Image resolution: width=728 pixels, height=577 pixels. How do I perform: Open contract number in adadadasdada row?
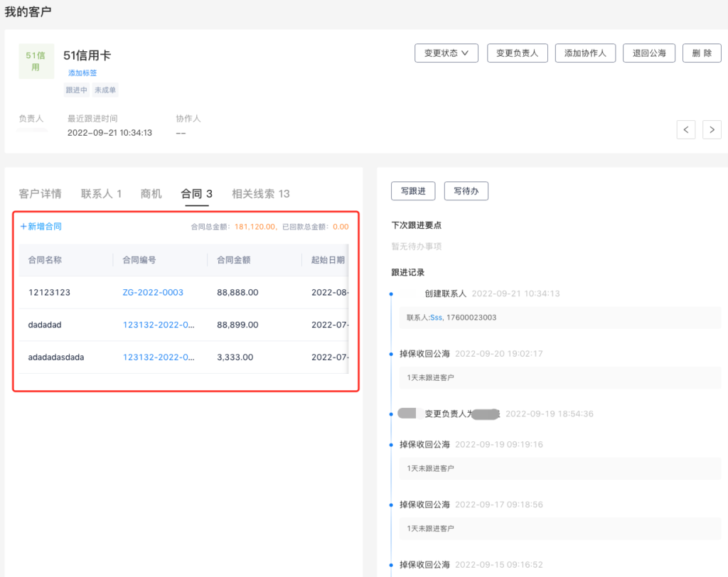(159, 357)
